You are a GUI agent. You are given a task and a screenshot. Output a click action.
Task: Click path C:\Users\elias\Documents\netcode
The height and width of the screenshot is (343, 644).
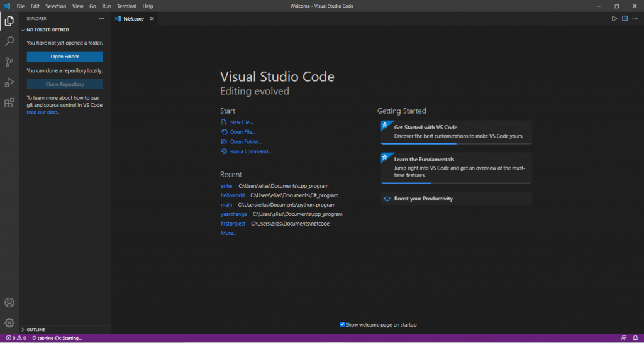291,224
